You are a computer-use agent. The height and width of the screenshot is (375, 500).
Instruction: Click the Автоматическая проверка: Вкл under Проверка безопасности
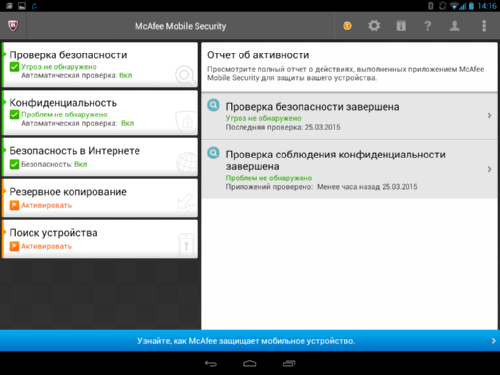[77, 75]
